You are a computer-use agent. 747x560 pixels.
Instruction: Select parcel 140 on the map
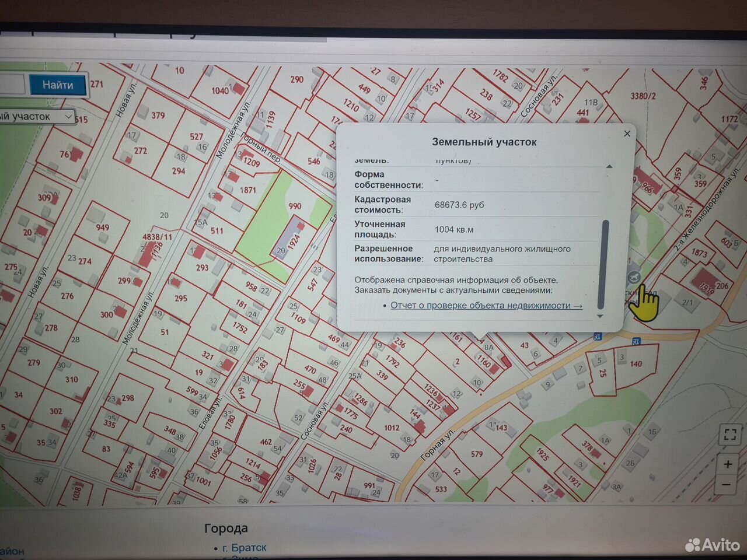coord(636,363)
